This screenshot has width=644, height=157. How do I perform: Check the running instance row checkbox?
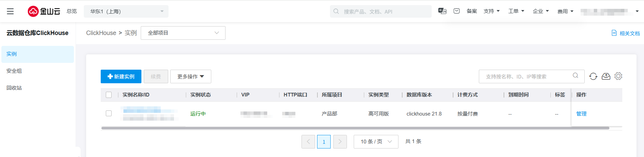pyautogui.click(x=109, y=114)
